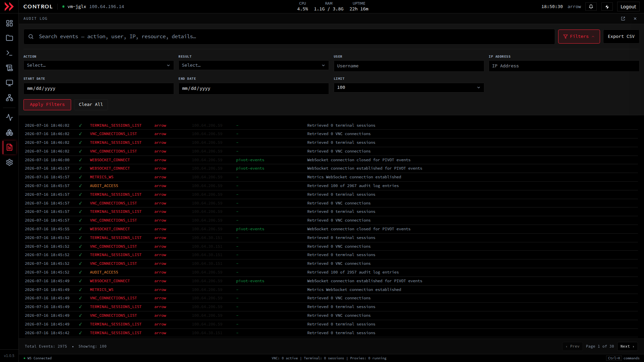Click the arrow username in header
This screenshot has width=644, height=362.
[574, 7]
